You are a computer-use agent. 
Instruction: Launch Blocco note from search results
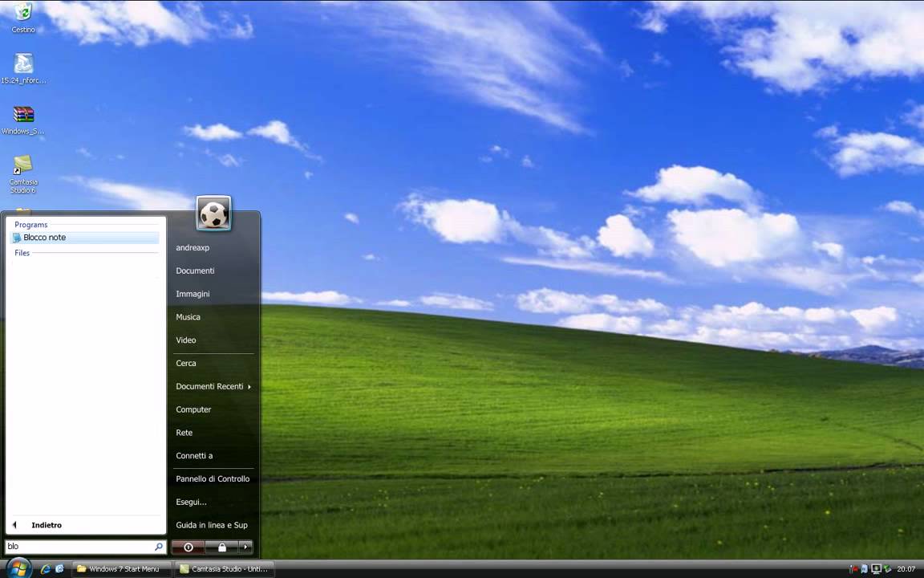pyautogui.click(x=86, y=238)
